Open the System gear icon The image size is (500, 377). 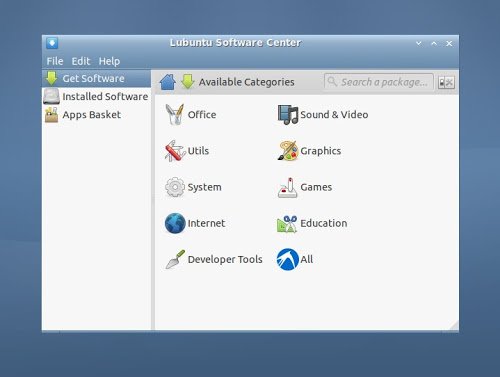click(x=175, y=187)
